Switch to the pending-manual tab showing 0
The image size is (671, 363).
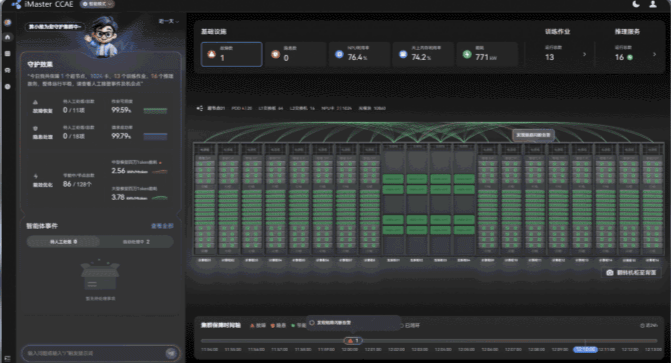click(x=63, y=242)
